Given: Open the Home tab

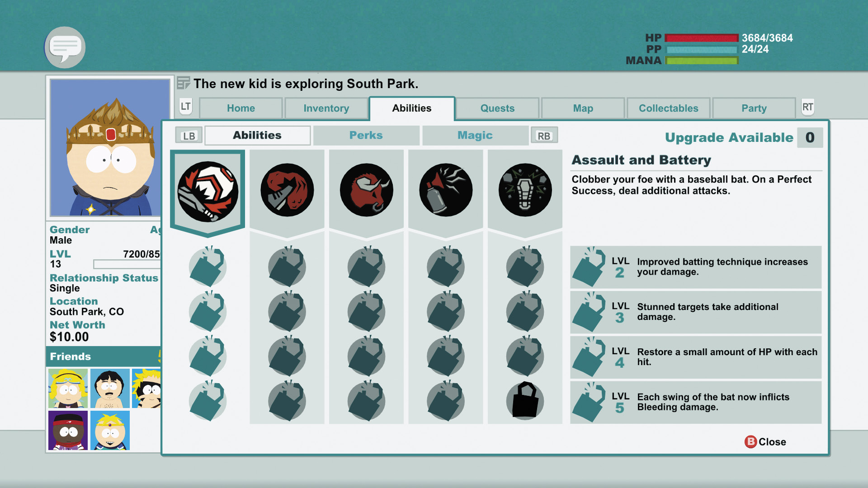Looking at the screenshot, I should tap(241, 108).
